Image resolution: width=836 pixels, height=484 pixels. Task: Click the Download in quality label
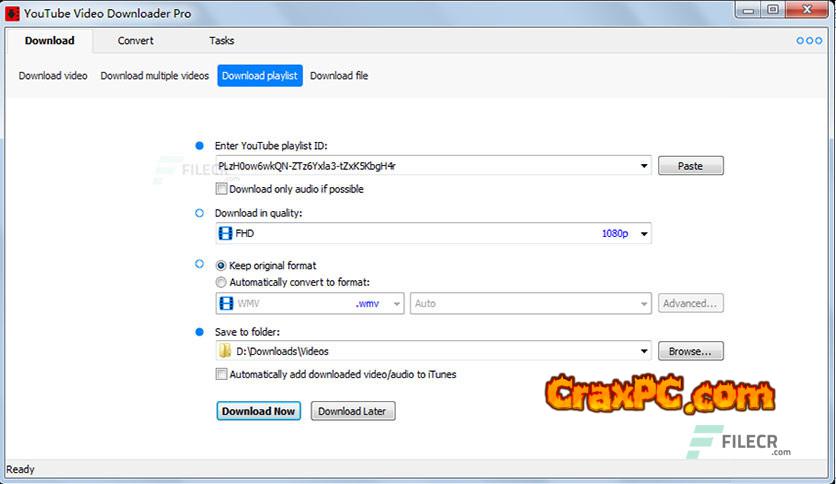pos(259,213)
